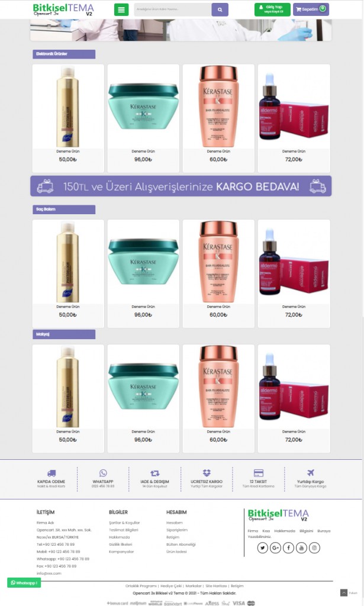This screenshot has width=364, height=606.
Task: Select the Saç Bakım category heading
Action: click(64, 209)
